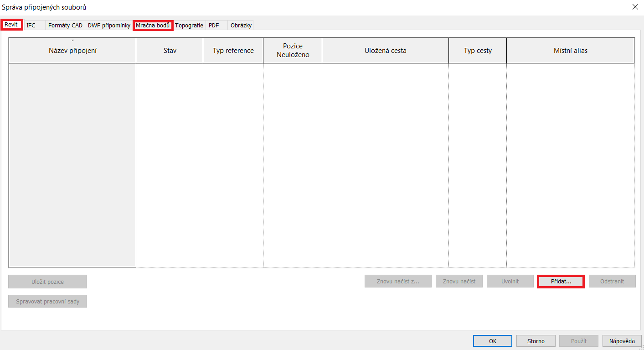This screenshot has height=350, width=644.
Task: Go to the DWF připomínky tab
Action: 109,26
